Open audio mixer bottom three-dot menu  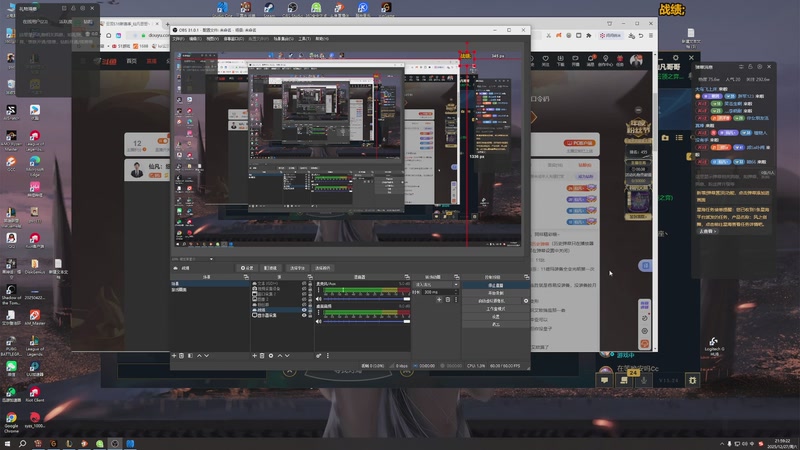pyautogui.click(x=328, y=356)
